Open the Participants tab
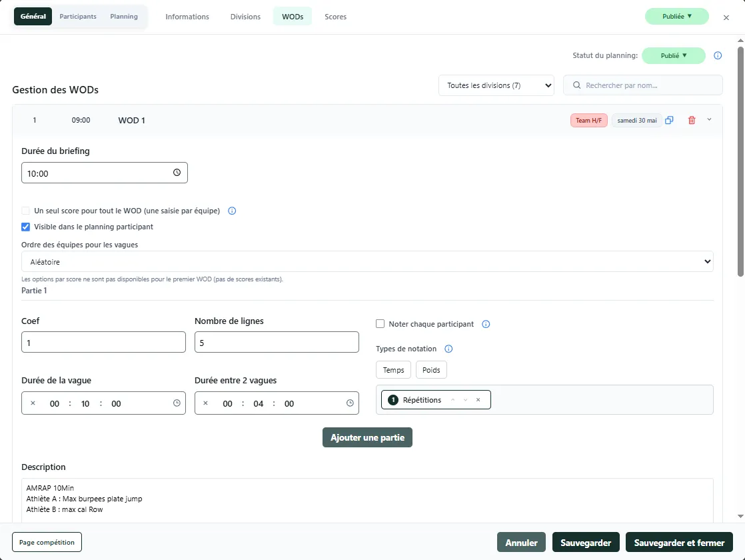The height and width of the screenshot is (560, 745). pyautogui.click(x=78, y=17)
